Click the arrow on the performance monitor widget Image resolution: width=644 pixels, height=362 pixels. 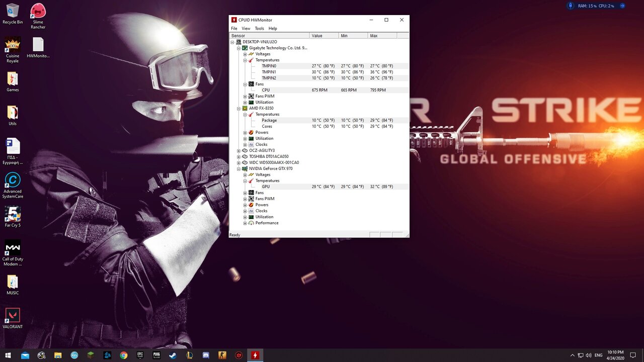click(622, 6)
